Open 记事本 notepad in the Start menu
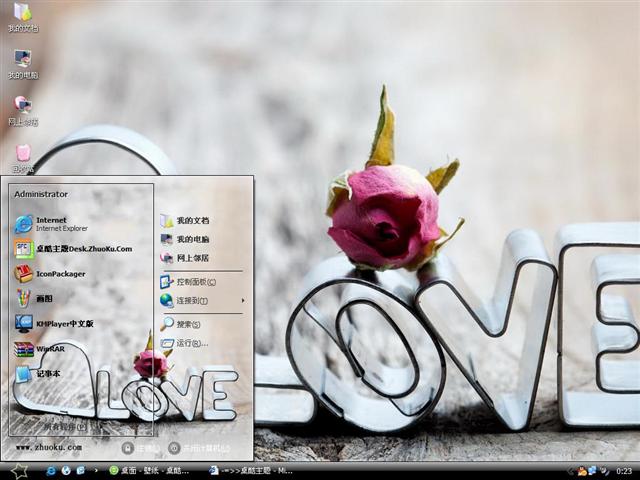Image resolution: width=640 pixels, height=480 pixels. [x=50, y=374]
